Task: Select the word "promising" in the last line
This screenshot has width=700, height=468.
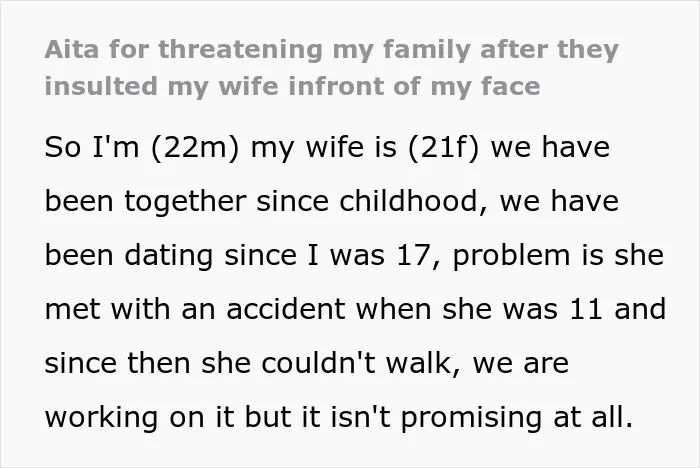Action: (471, 418)
